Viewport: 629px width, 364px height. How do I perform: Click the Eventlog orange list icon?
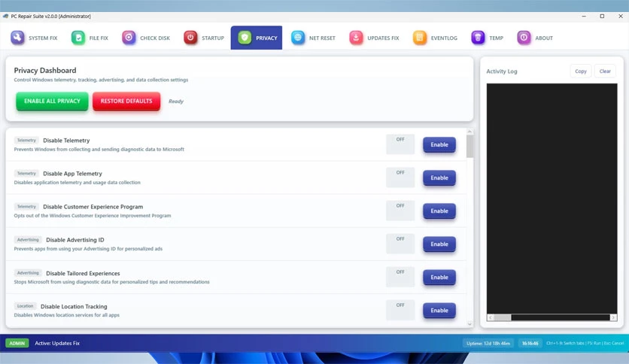click(x=420, y=38)
